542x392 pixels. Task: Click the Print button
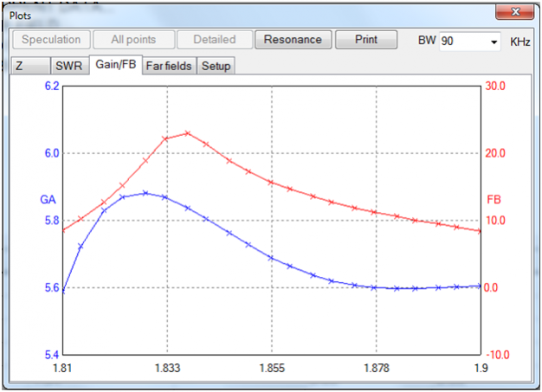point(366,40)
